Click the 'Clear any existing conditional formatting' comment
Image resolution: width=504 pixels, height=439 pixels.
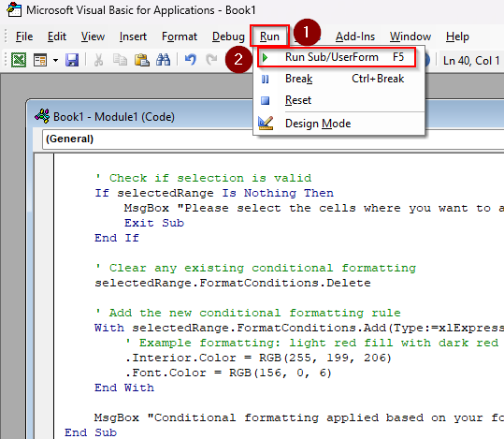tap(256, 268)
